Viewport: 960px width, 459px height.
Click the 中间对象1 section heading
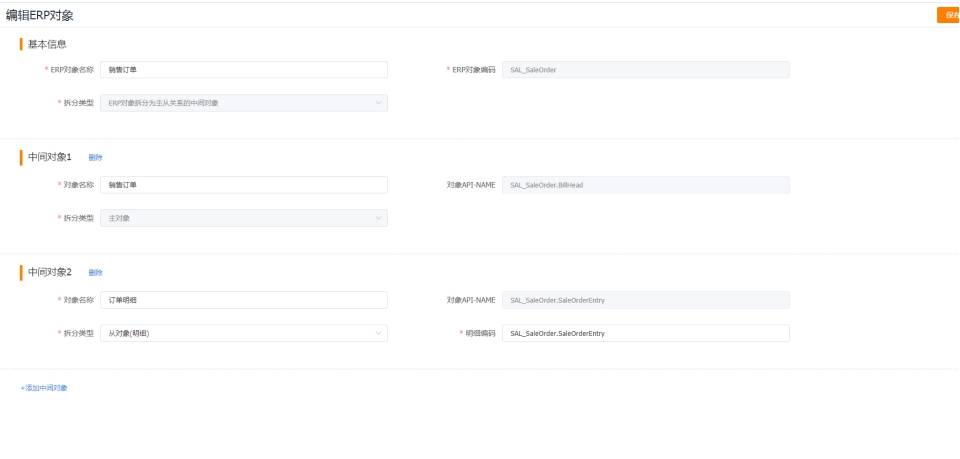(x=50, y=157)
